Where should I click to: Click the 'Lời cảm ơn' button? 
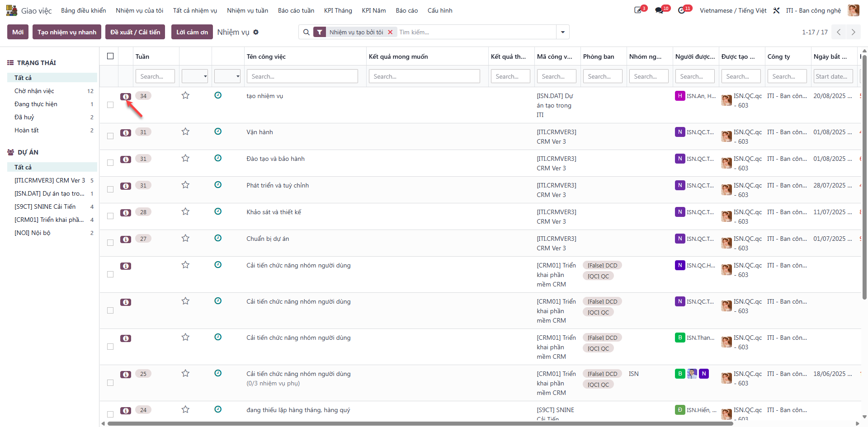click(192, 32)
